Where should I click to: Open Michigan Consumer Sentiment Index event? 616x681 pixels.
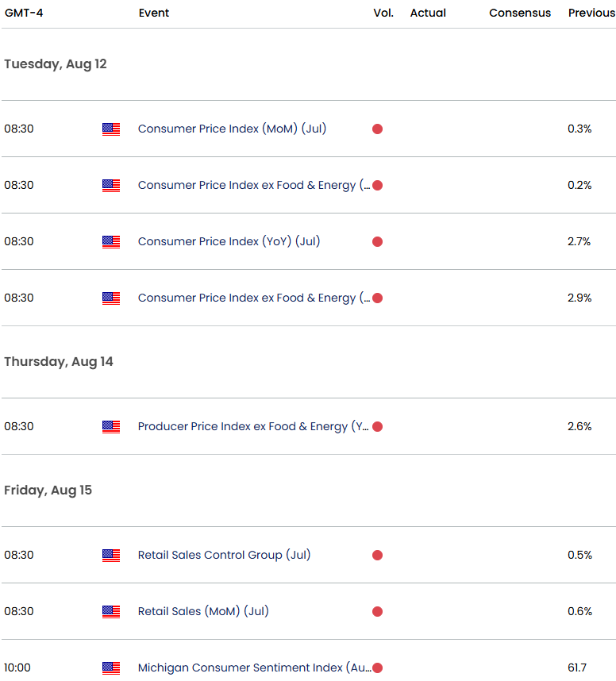tap(251, 668)
